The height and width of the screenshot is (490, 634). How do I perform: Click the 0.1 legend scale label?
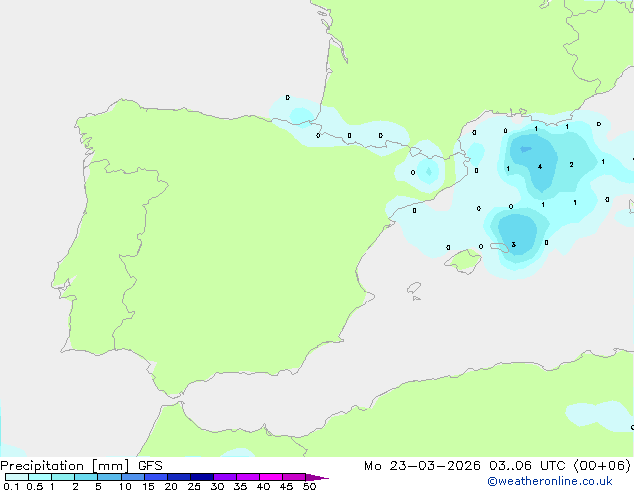11,486
